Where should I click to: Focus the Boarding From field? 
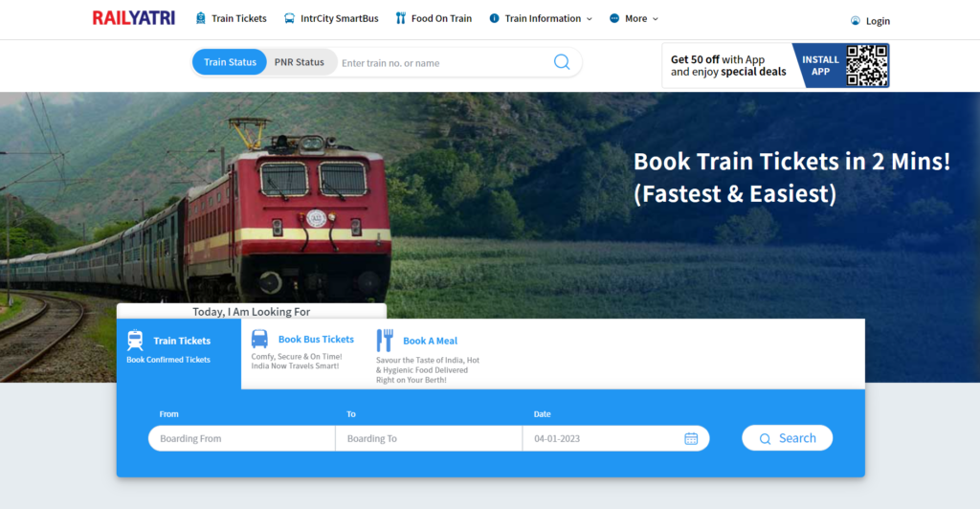(x=242, y=438)
